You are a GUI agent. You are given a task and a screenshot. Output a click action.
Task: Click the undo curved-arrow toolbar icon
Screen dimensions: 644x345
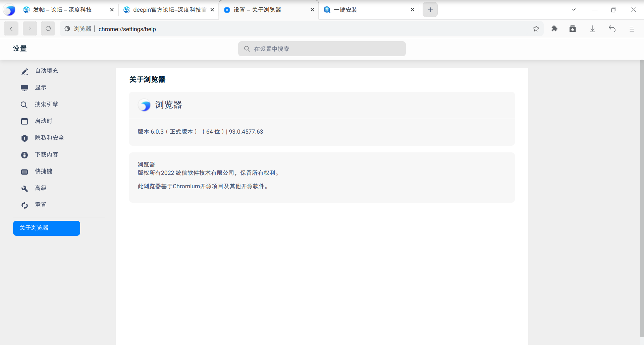click(x=612, y=29)
